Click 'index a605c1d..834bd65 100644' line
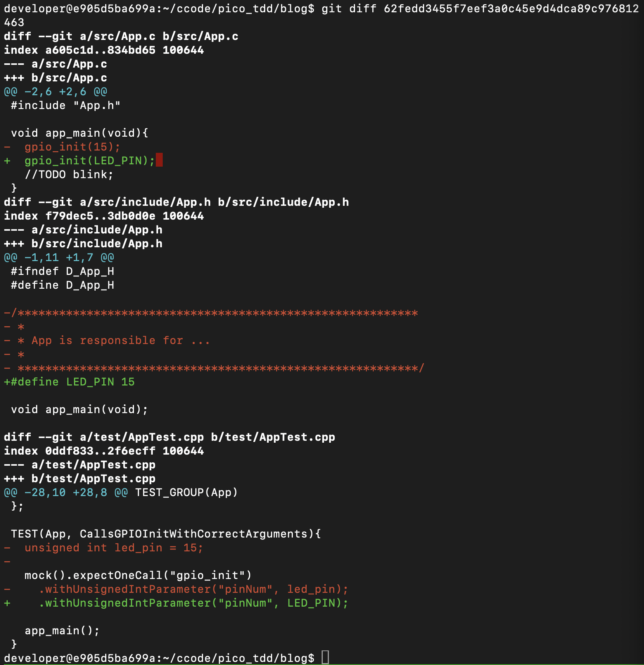The width and height of the screenshot is (644, 665). 104,50
